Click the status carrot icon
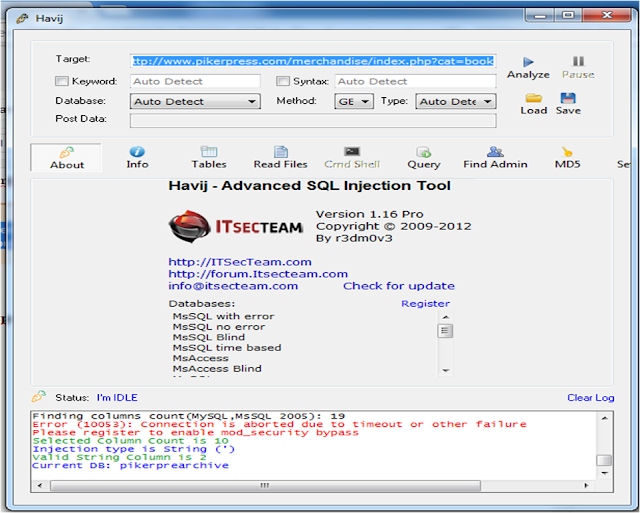640x513 pixels. [39, 396]
